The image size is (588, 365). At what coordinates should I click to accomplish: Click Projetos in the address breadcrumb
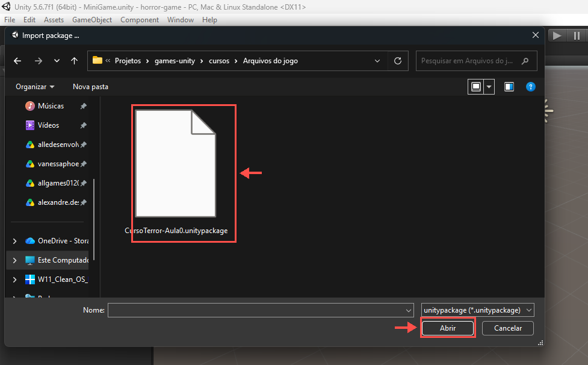pyautogui.click(x=128, y=61)
